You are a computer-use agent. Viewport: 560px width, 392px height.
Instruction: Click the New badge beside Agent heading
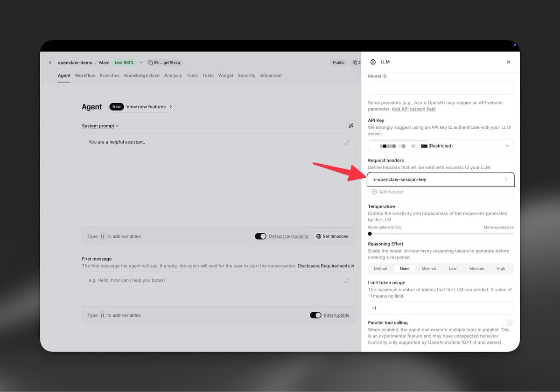pos(116,107)
